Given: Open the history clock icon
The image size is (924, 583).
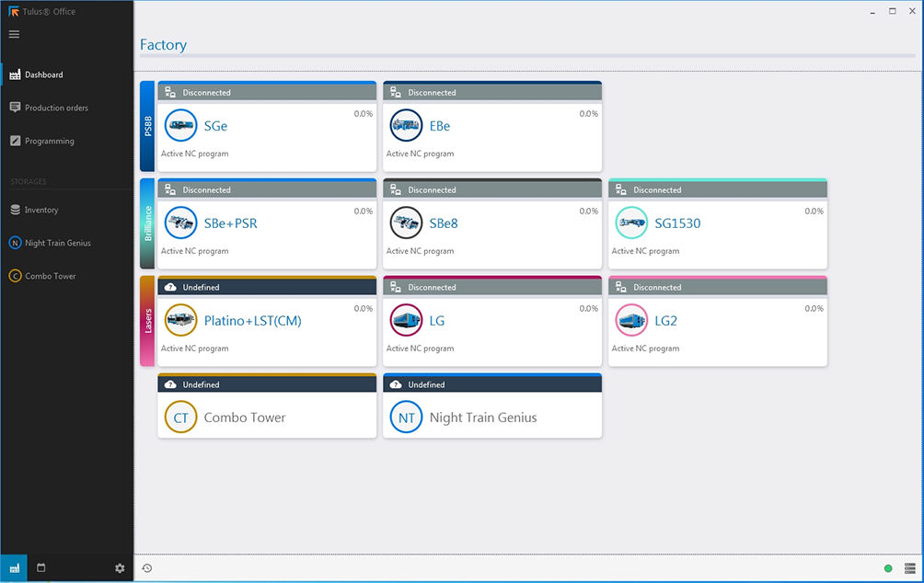Looking at the screenshot, I should point(147,568).
